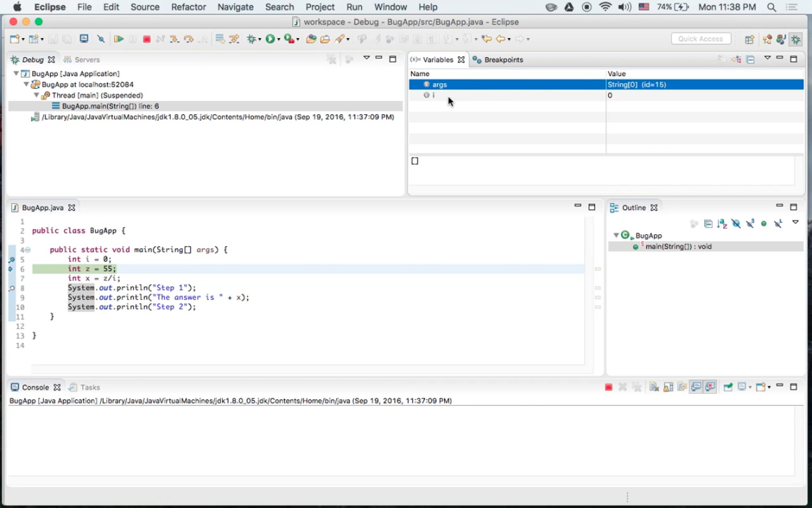Screen dimensions: 812x508
Task: Click the Resume debug button
Action: [119, 39]
